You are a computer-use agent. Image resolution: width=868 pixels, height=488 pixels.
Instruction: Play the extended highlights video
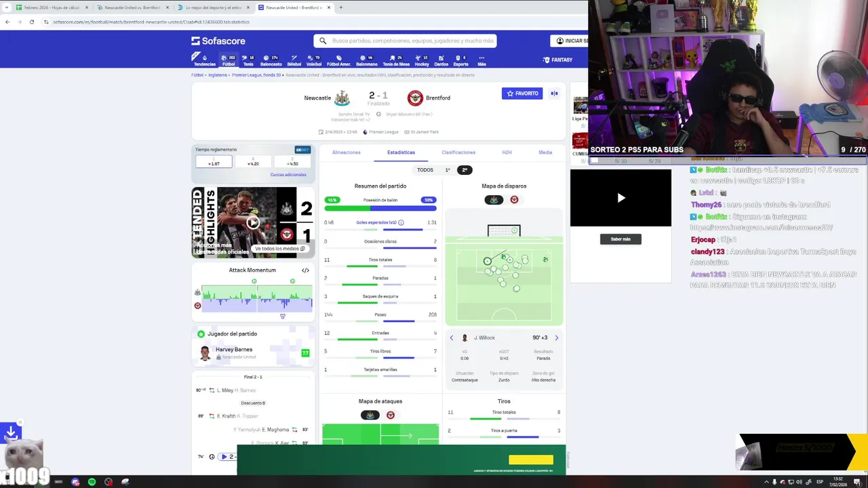coord(253,222)
